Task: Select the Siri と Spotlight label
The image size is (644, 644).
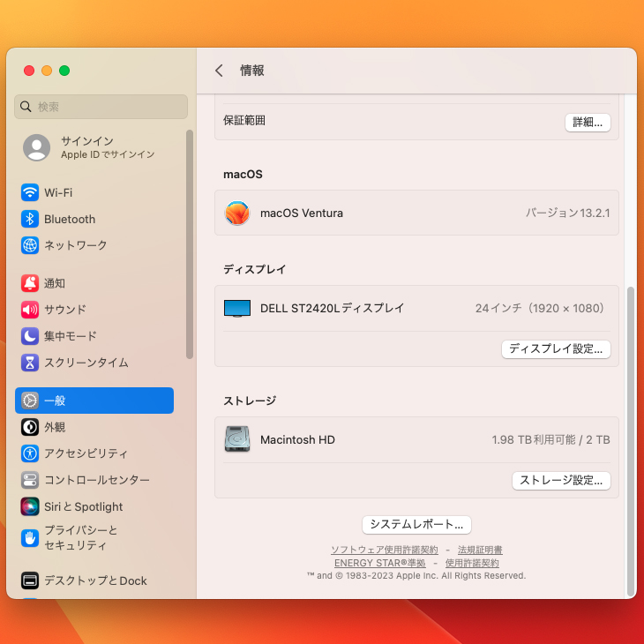Action: click(84, 506)
